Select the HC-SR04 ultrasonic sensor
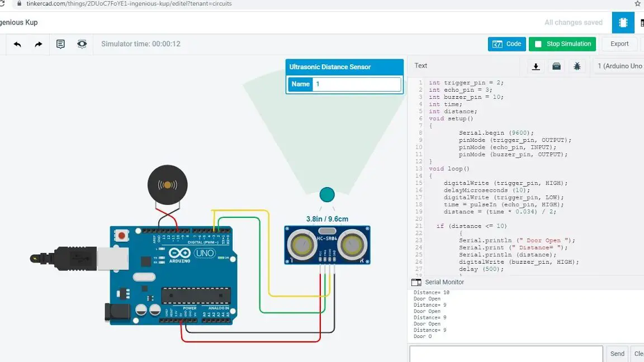 (328, 245)
